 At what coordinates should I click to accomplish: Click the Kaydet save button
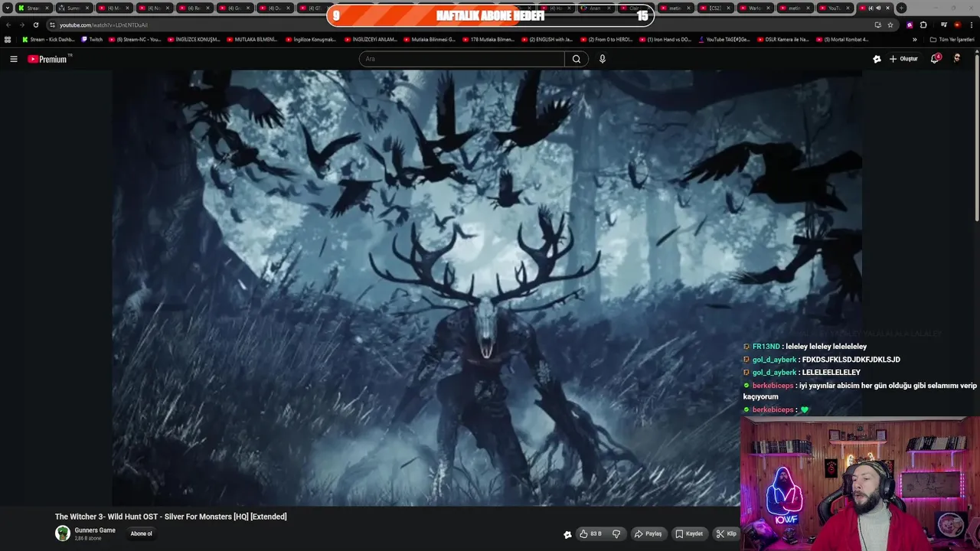[689, 534]
